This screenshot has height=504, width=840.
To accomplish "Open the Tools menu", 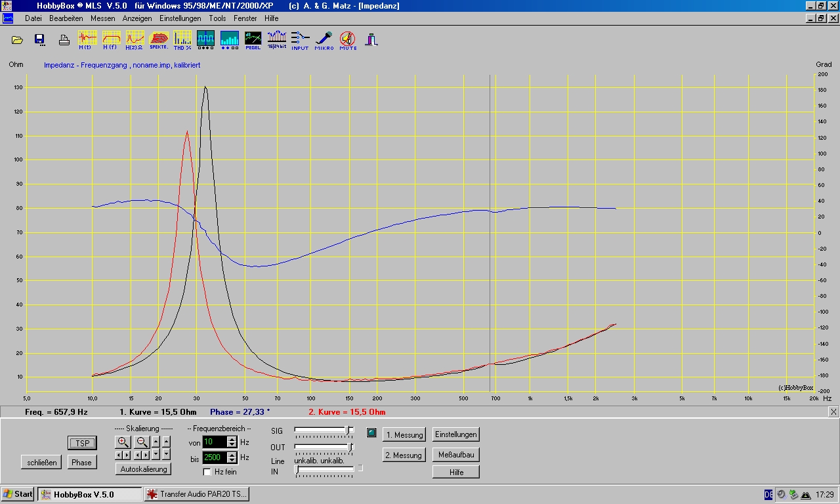I will point(217,18).
